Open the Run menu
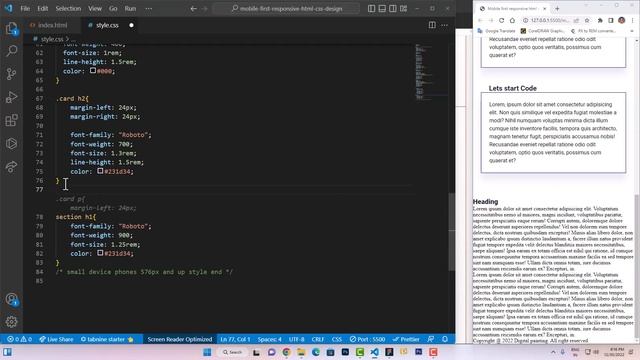640x360 pixels. tap(130, 8)
